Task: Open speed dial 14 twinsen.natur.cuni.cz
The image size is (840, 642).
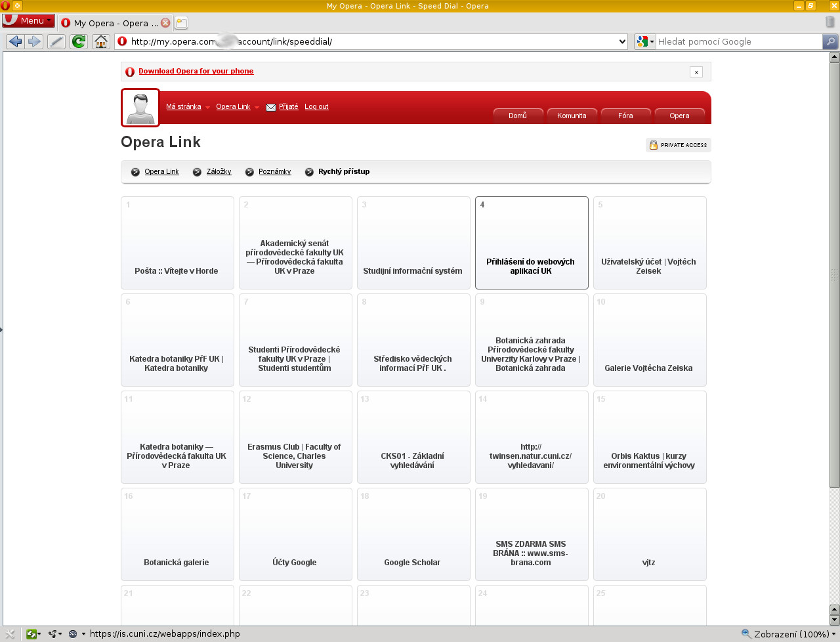Action: pyautogui.click(x=532, y=437)
